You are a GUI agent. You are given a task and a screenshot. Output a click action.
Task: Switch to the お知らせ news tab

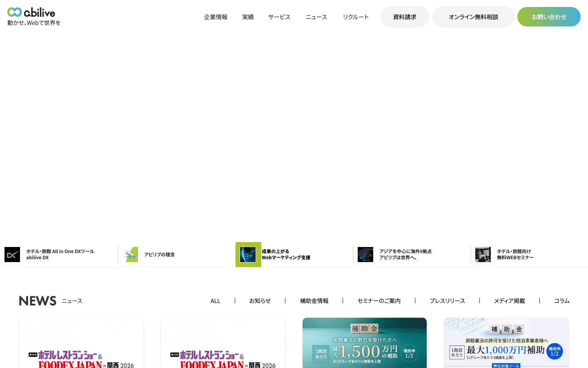pos(260,301)
